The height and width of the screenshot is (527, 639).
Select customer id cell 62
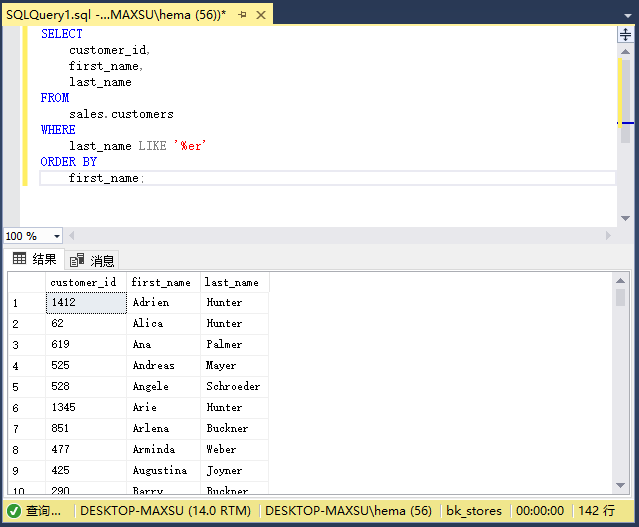(86, 324)
